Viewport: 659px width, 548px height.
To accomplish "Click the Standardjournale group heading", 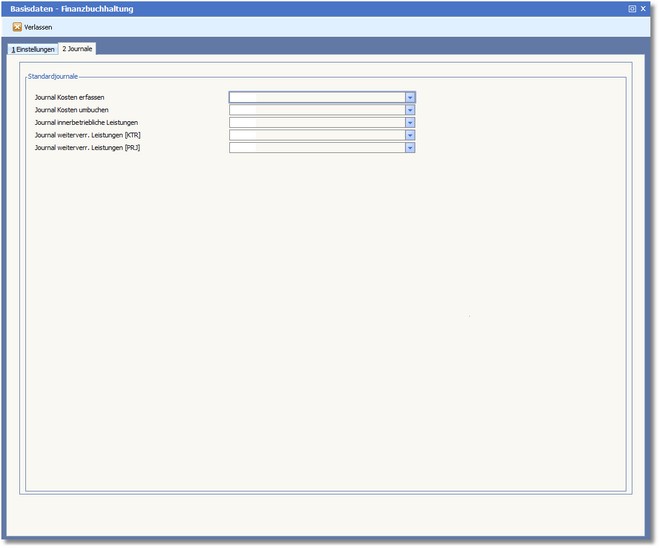I will coord(52,76).
